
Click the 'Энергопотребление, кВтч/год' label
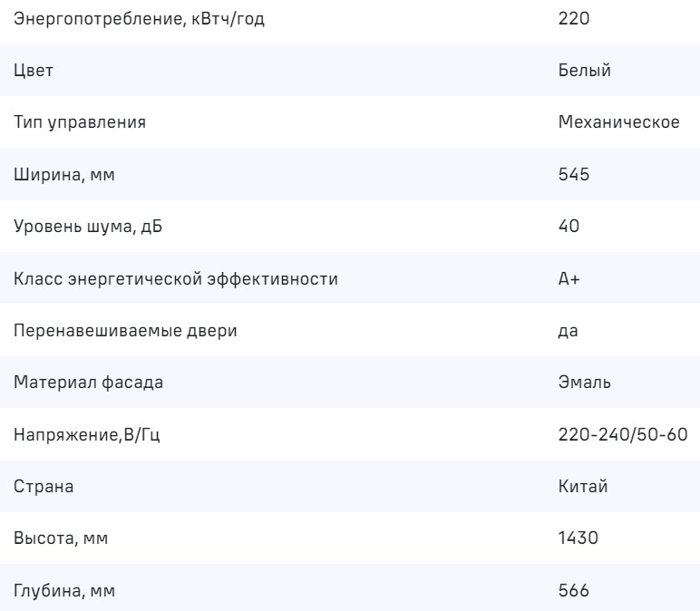pos(139,18)
